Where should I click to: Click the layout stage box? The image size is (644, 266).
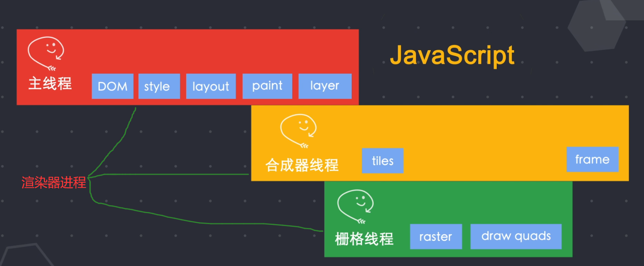click(x=211, y=86)
